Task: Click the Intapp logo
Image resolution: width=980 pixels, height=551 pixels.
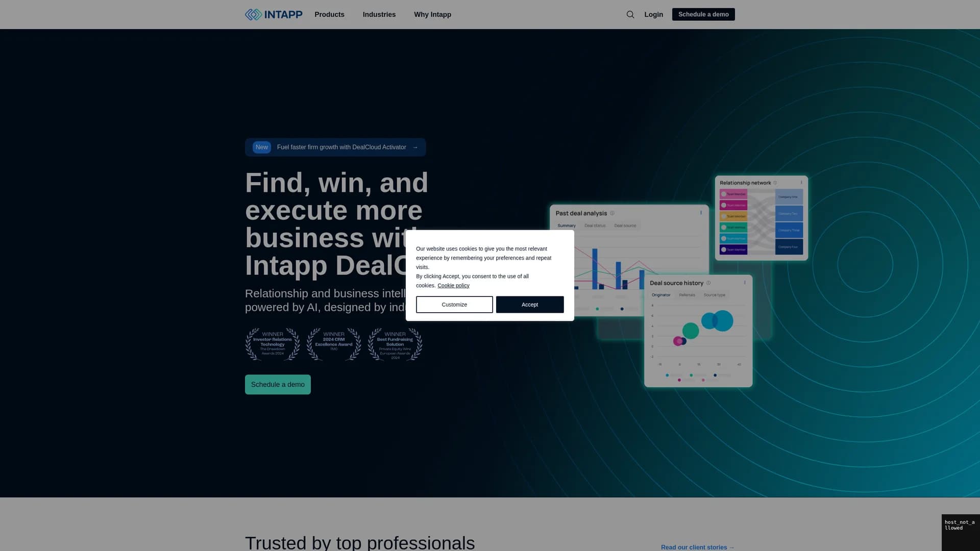Action: [274, 14]
